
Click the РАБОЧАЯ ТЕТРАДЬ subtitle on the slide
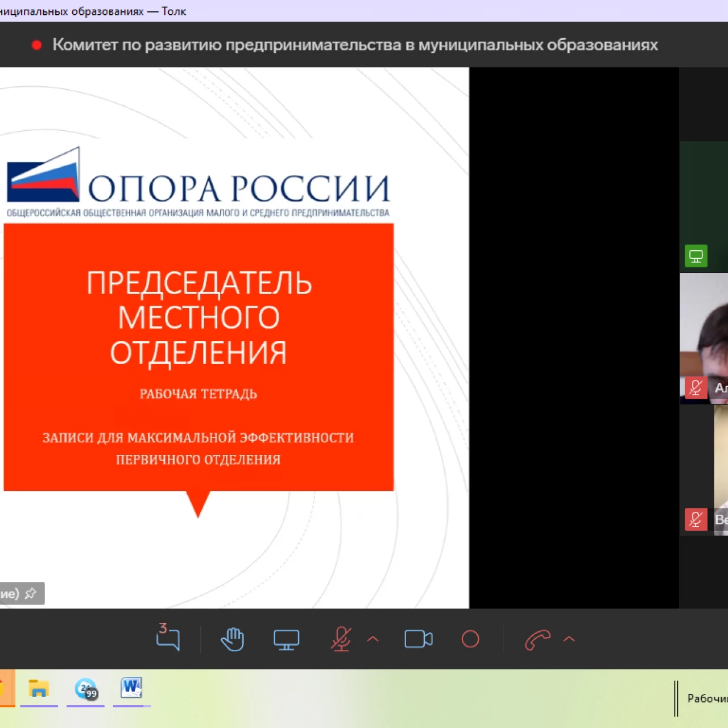[x=198, y=394]
